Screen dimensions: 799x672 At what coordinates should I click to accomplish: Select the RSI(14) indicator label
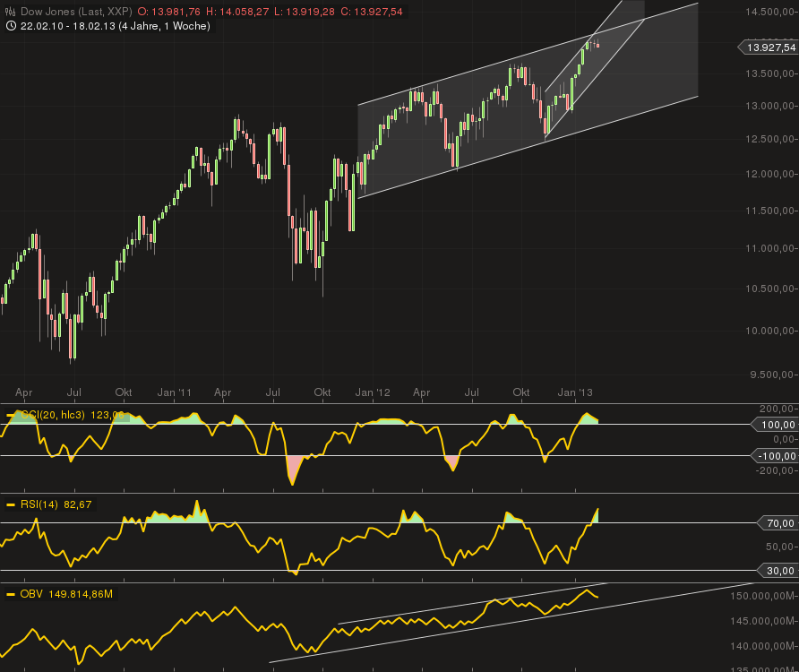click(39, 504)
